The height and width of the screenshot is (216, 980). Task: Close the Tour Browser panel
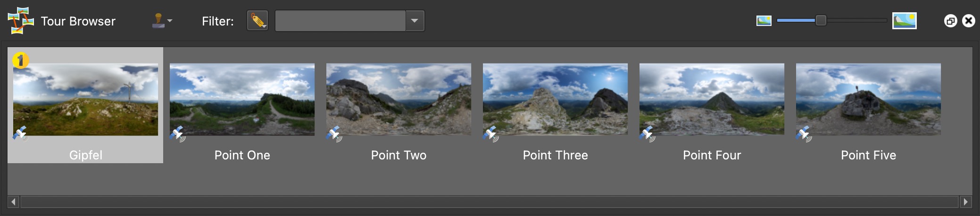pyautogui.click(x=969, y=21)
